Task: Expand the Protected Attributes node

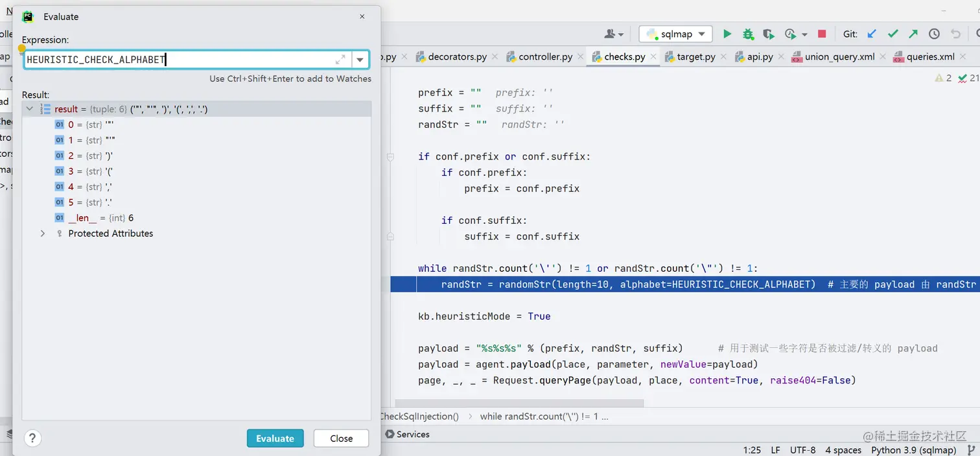Action: 43,234
